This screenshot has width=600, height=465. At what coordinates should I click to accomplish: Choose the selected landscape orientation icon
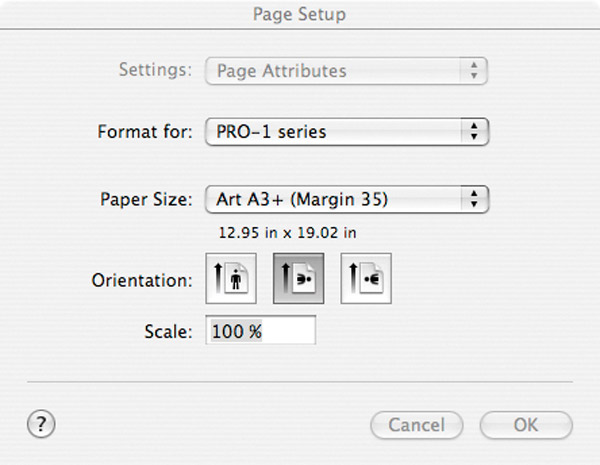pyautogui.click(x=298, y=278)
